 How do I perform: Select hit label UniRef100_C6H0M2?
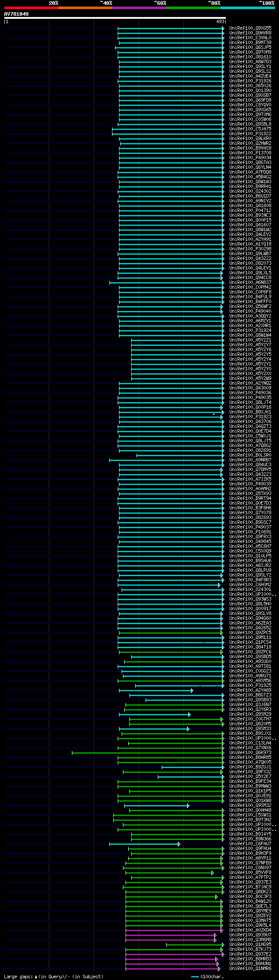[250, 584]
